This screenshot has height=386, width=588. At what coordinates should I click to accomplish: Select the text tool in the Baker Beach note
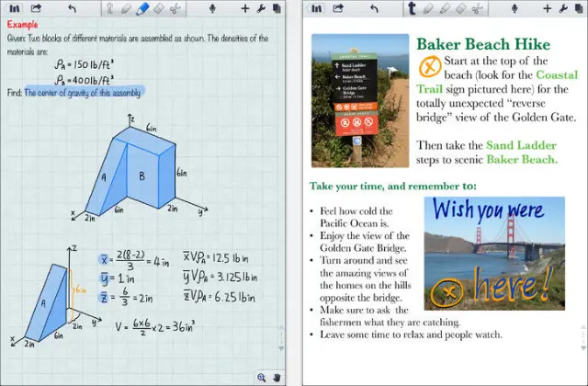coord(413,8)
